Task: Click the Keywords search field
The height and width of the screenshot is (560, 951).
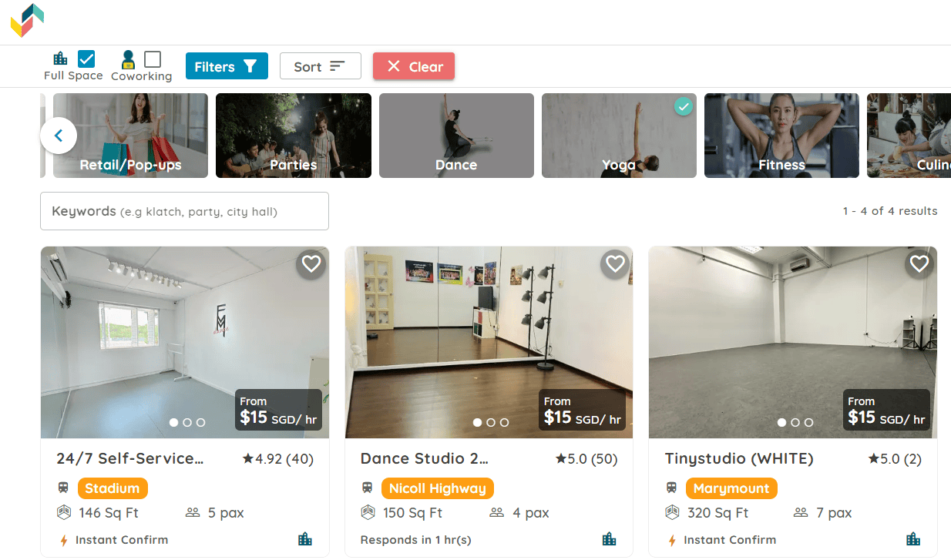Action: tap(184, 211)
